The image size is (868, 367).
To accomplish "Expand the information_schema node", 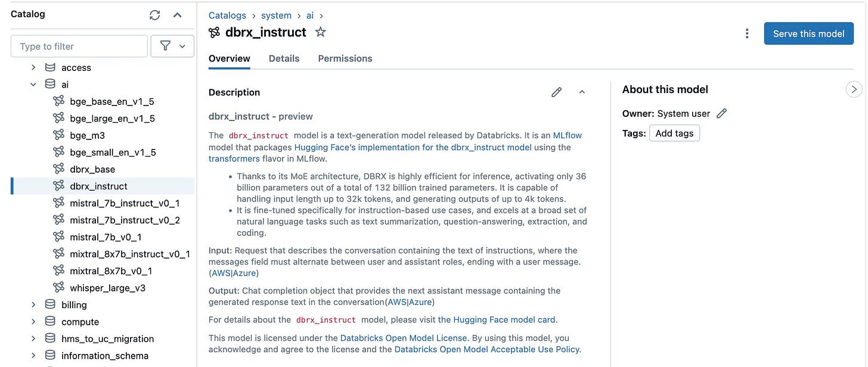I will pos(33,356).
